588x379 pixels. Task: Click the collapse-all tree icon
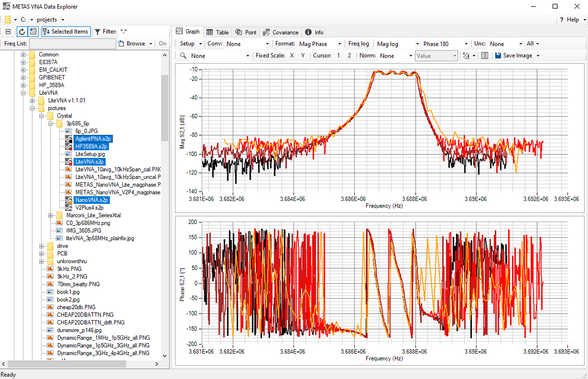click(8, 31)
